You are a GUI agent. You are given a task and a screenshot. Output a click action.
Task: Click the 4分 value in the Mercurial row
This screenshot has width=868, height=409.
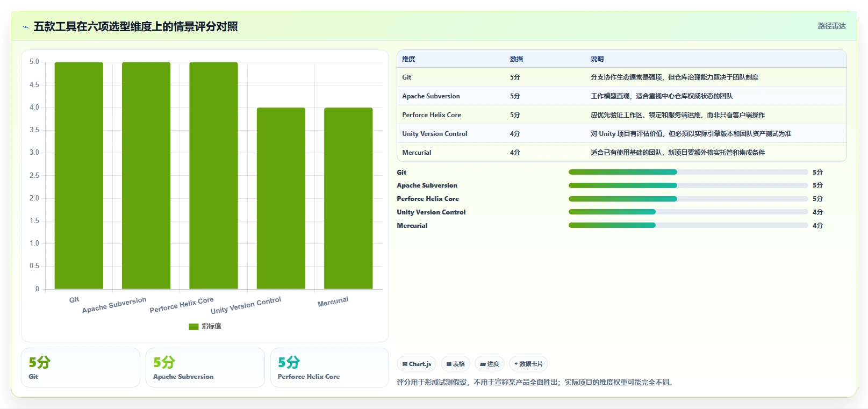[x=515, y=153]
